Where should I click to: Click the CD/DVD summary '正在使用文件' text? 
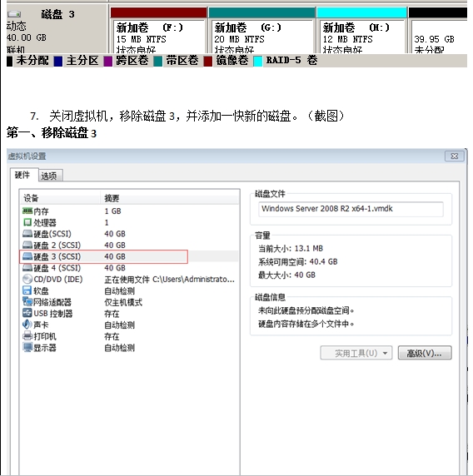[127, 280]
